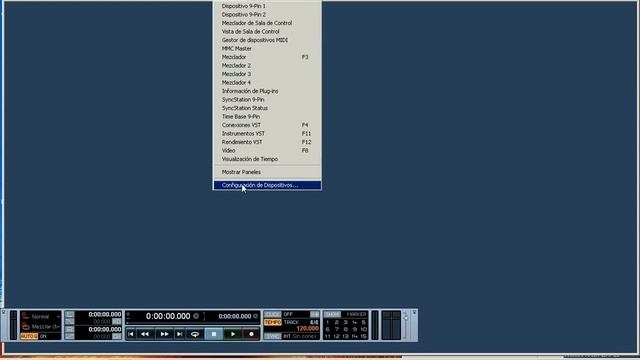This screenshot has width=640, height=360.
Task: Toggle the AUTO Q button
Action: tap(29, 336)
